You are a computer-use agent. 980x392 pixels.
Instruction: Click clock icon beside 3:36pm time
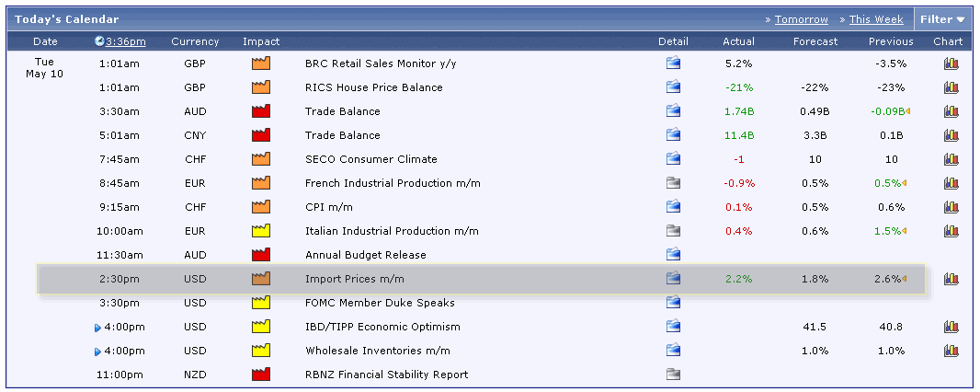point(100,41)
